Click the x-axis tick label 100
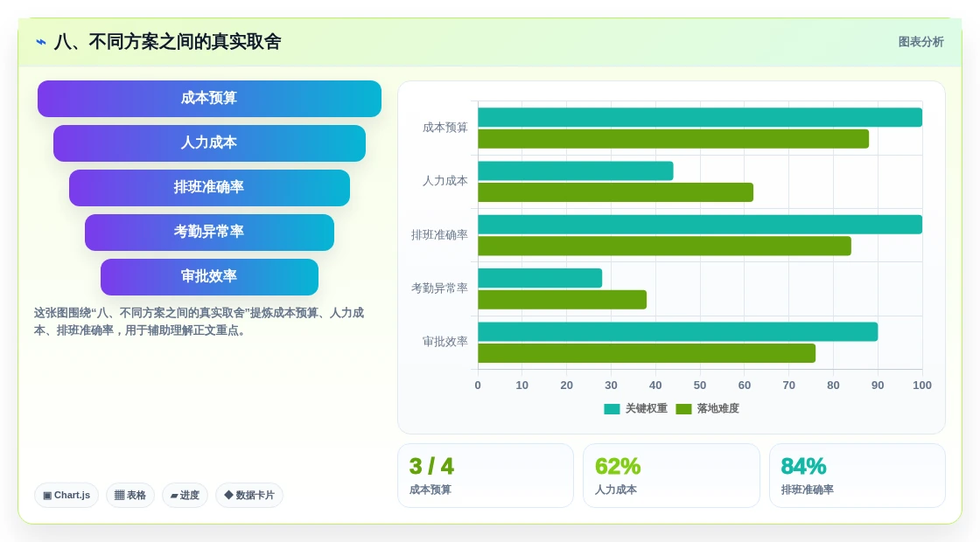The height and width of the screenshot is (542, 980). 922,386
